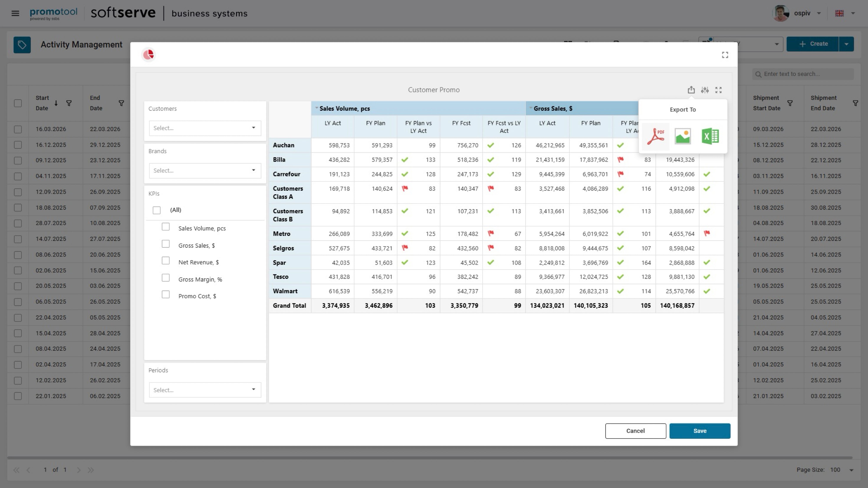
Task: Export the report to Excel
Action: 710,136
